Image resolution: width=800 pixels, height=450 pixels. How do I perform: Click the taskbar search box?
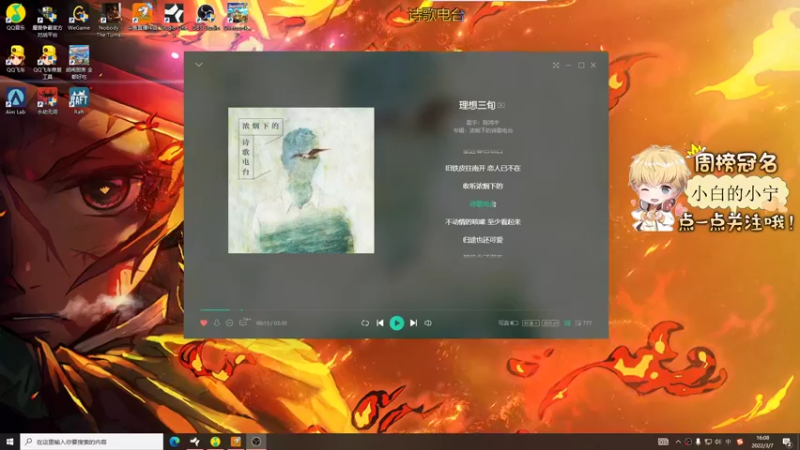(x=92, y=441)
